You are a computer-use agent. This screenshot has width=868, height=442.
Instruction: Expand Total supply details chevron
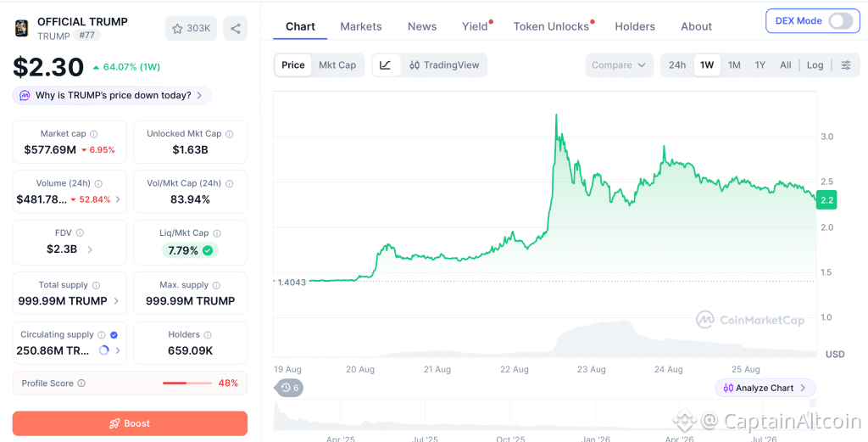(x=116, y=301)
